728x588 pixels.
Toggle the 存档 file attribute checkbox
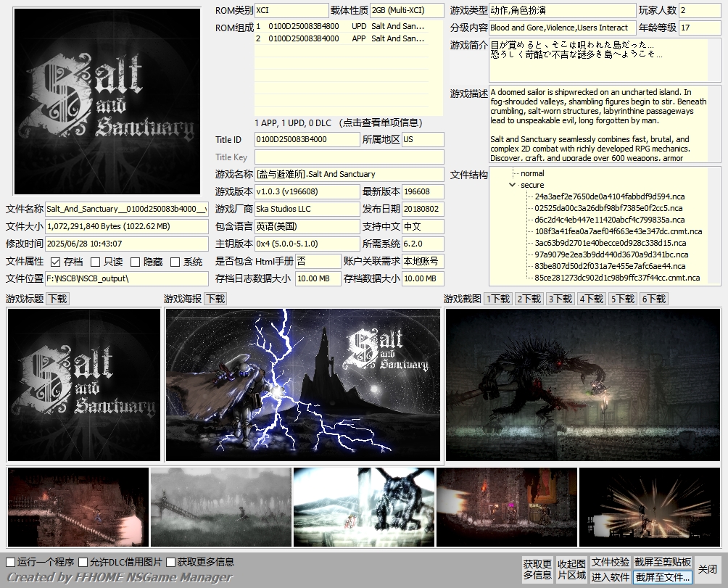55,262
